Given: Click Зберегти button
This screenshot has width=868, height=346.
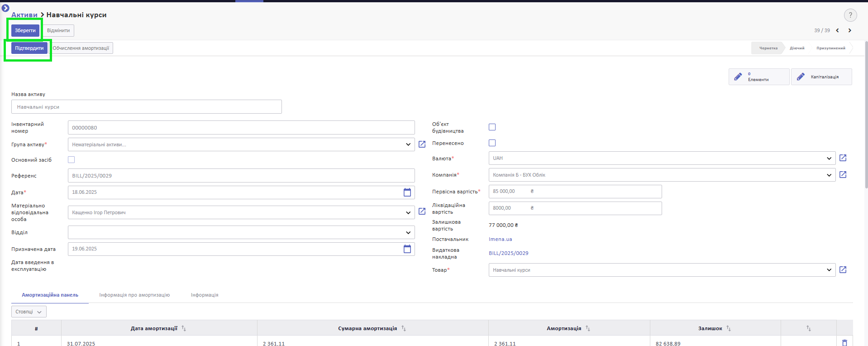Looking at the screenshot, I should click(x=25, y=30).
